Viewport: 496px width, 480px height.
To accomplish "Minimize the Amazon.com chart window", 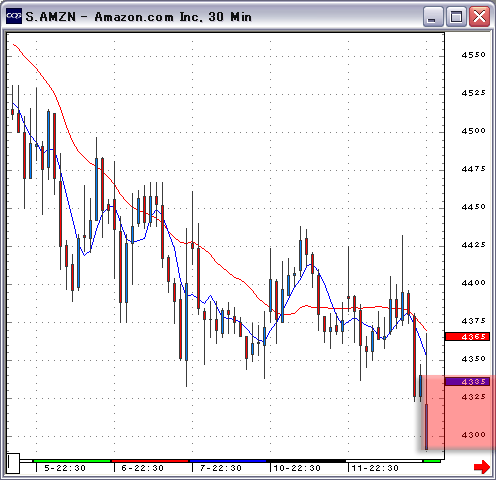I will (x=433, y=16).
